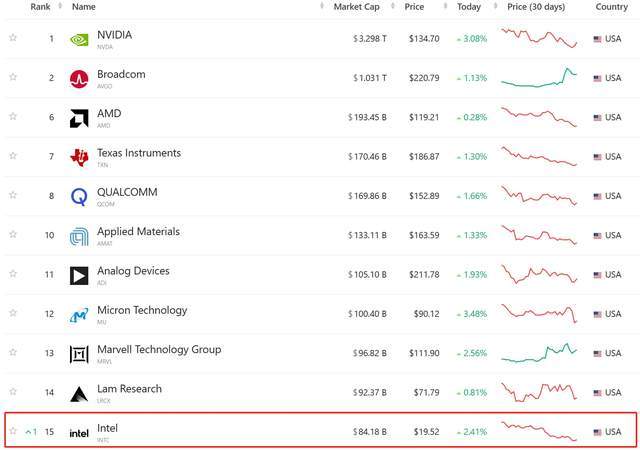640x450 pixels.
Task: Toggle favorite star for Lam Research
Action: pos(13,391)
